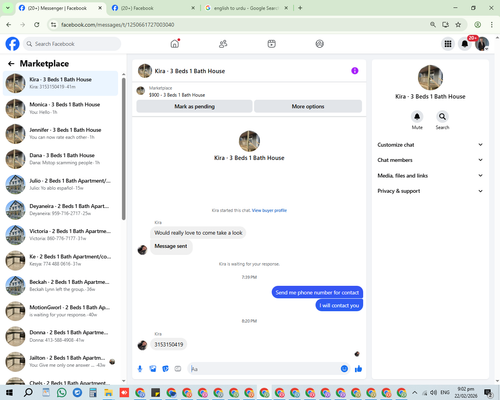Send a thumbs-up like
The image size is (500, 400).
pyautogui.click(x=358, y=369)
